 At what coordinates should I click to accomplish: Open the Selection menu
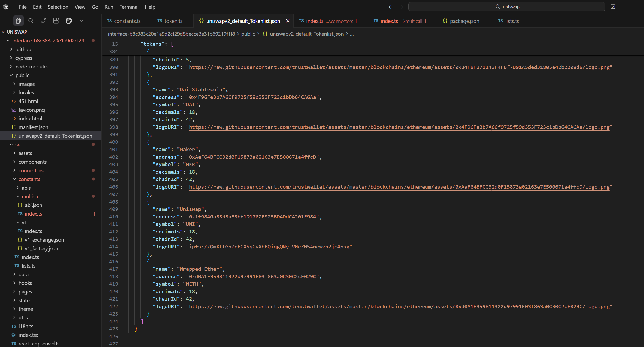pos(58,7)
